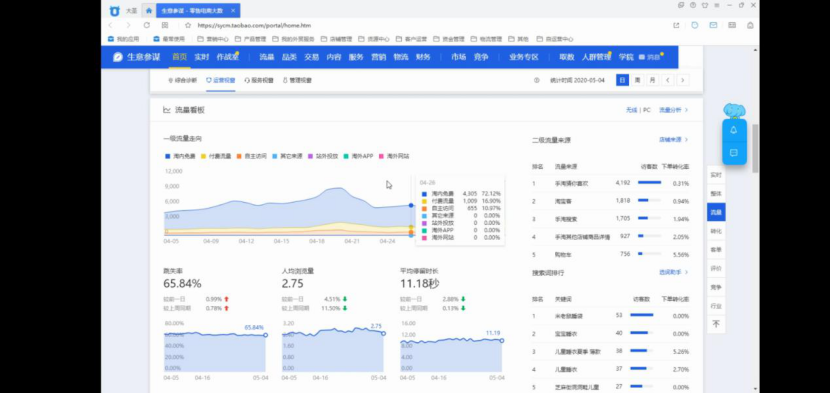
Task: Click the home icon tab in browser
Action: [149, 10]
